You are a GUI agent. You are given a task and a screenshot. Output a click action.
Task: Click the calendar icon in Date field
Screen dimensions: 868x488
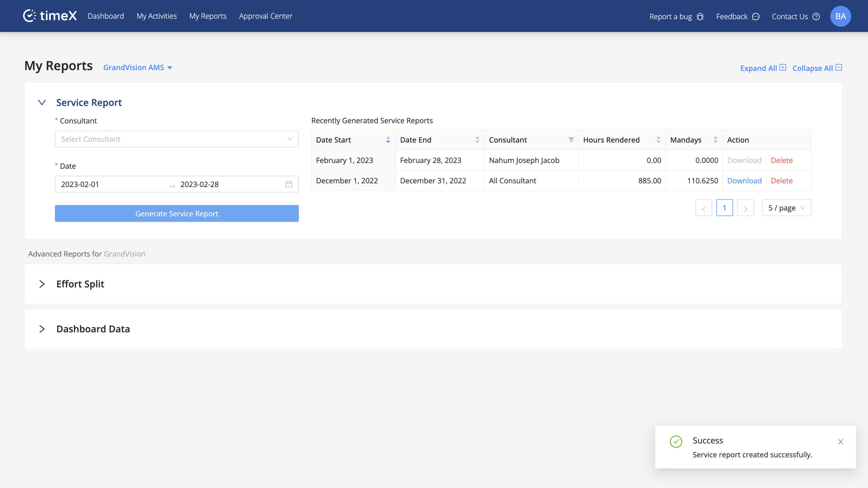[289, 184]
